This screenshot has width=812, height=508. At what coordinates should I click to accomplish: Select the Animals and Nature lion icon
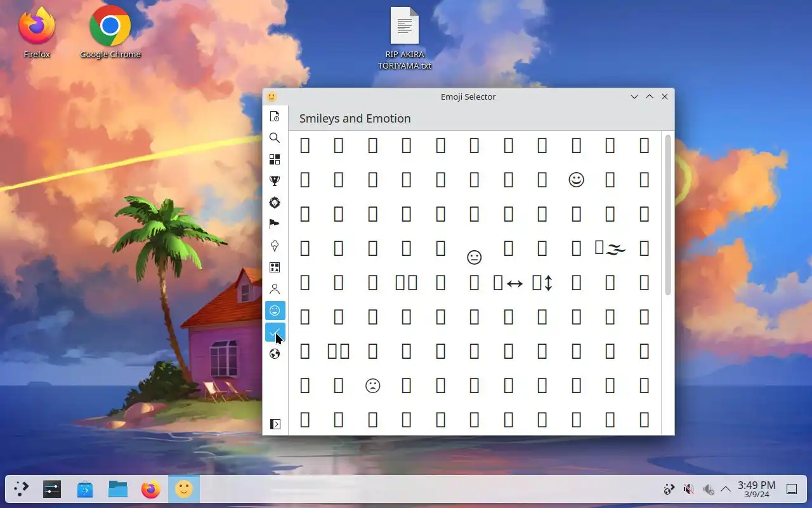coord(275,203)
